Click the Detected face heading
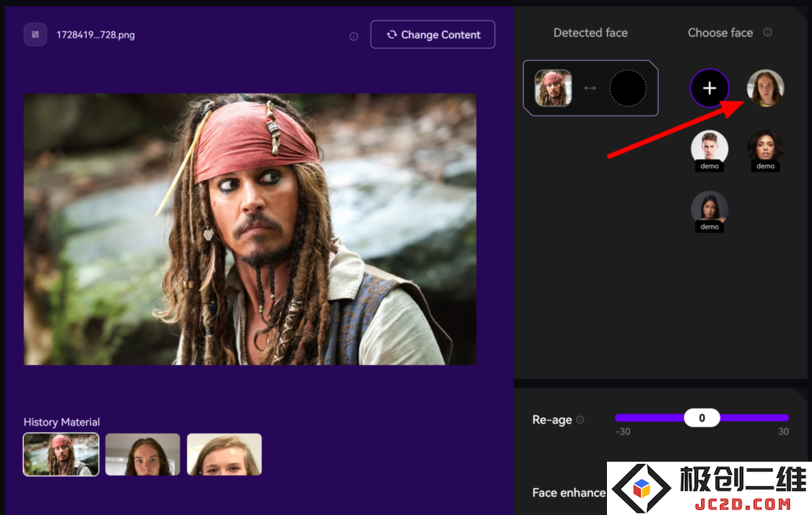812x515 pixels. pos(591,33)
